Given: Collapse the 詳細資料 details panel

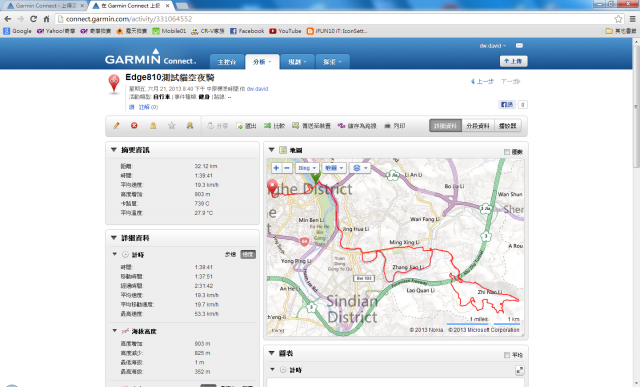Looking at the screenshot, I should [x=114, y=238].
